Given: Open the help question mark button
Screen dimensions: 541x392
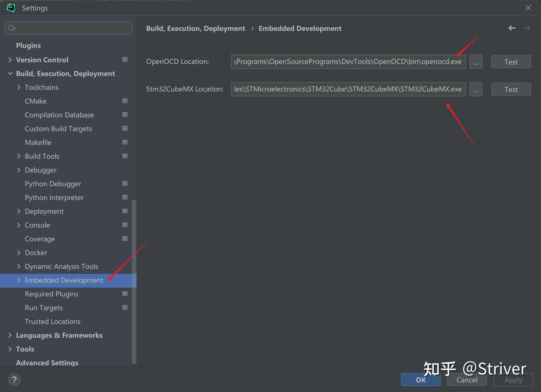Looking at the screenshot, I should click(x=14, y=380).
